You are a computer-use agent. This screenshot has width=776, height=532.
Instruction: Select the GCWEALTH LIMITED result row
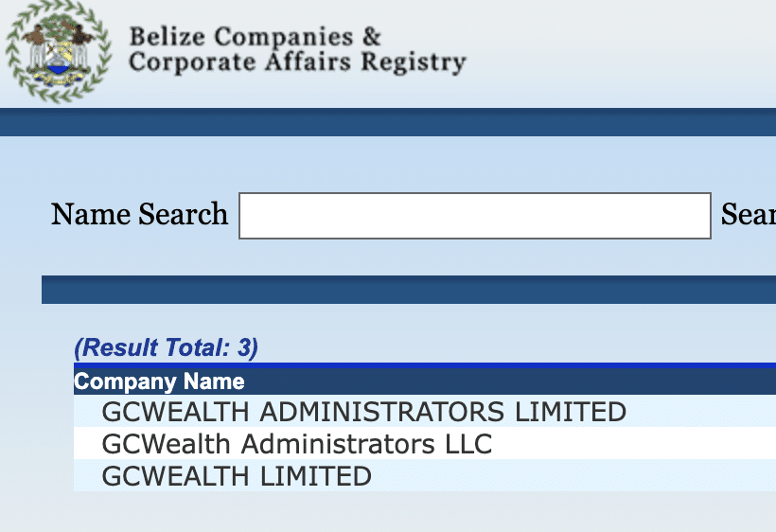click(425, 475)
